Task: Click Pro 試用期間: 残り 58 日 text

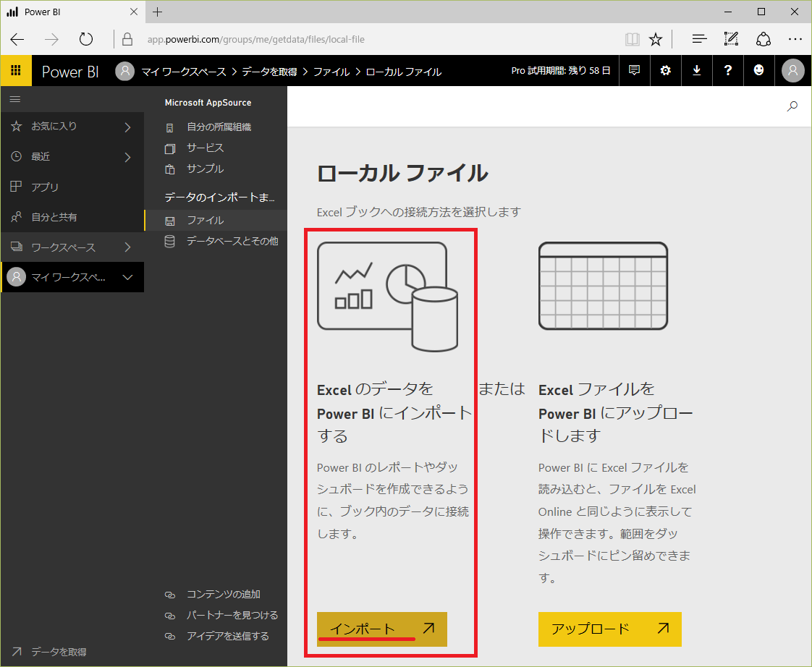Action: click(561, 70)
